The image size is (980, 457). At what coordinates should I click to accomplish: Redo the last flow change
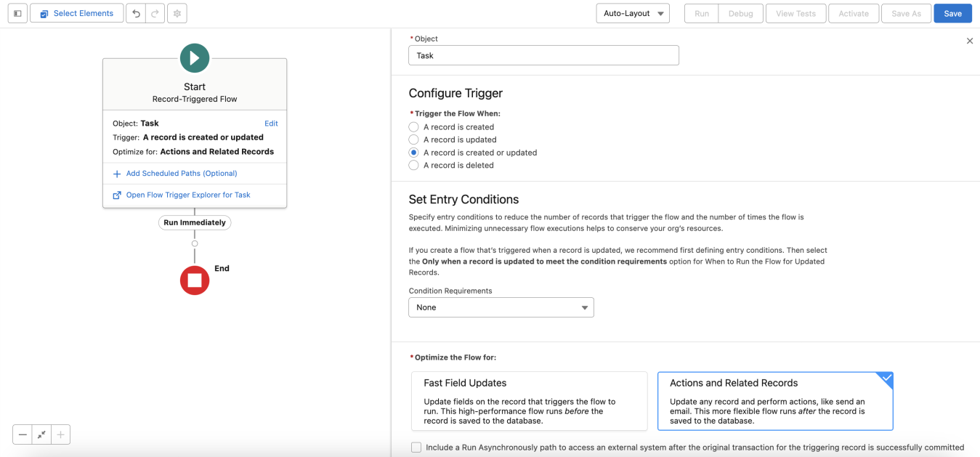point(155,13)
